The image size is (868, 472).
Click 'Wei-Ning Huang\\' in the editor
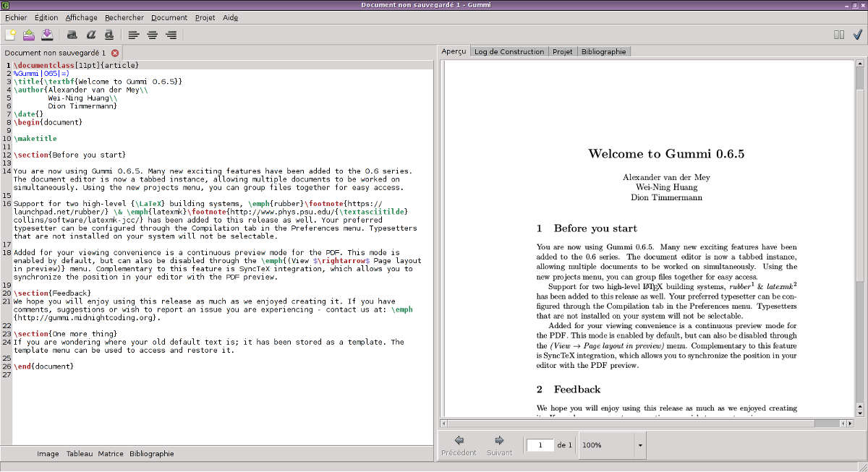pyautogui.click(x=82, y=98)
